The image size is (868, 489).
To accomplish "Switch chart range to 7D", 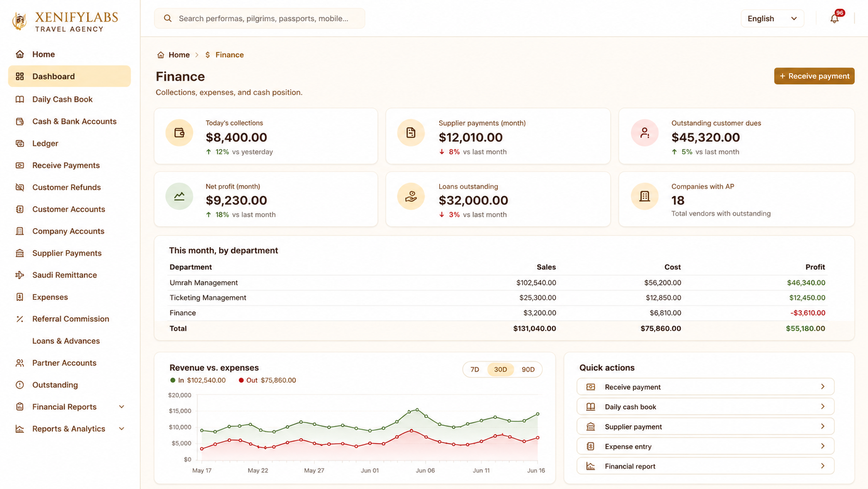I will click(474, 369).
